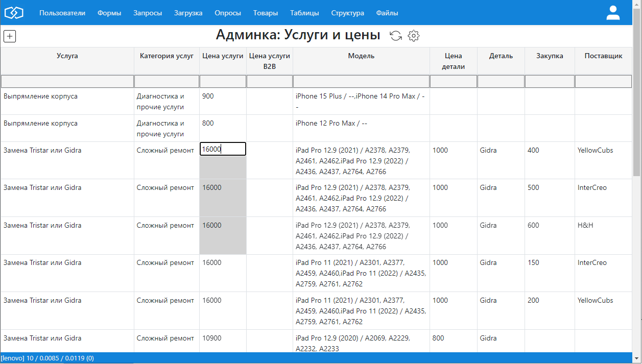Image resolution: width=642 pixels, height=364 pixels.
Task: Select YellowCubs in the 400 purchase row
Action: (x=603, y=160)
